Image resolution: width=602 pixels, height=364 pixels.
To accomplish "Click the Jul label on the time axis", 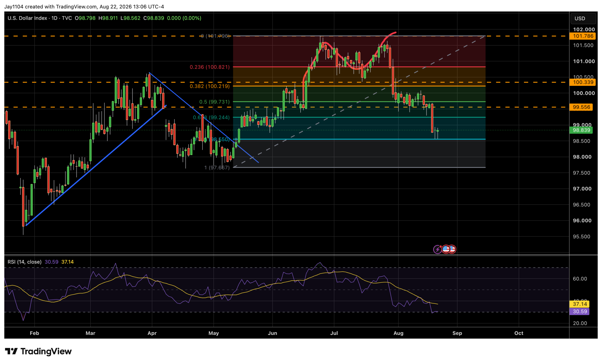I will click(x=334, y=333).
